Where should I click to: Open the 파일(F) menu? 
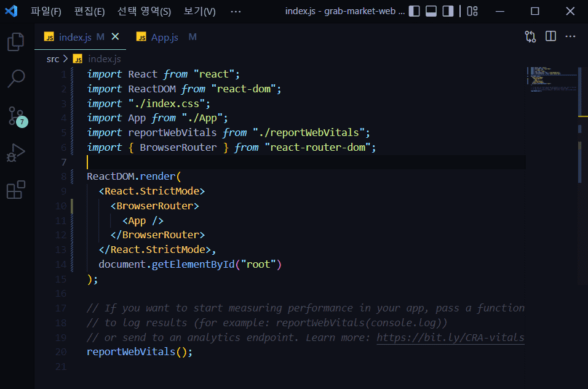[x=46, y=11]
